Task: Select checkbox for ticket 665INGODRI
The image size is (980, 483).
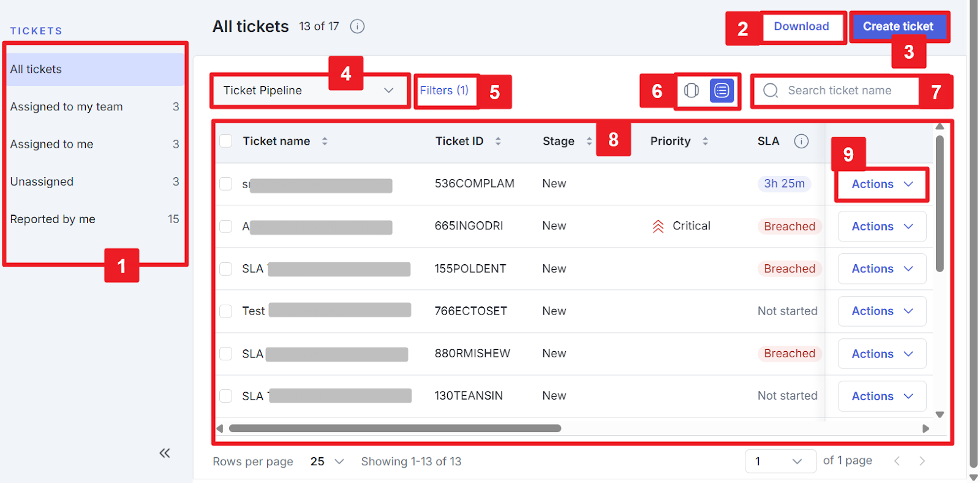Action: tap(226, 226)
